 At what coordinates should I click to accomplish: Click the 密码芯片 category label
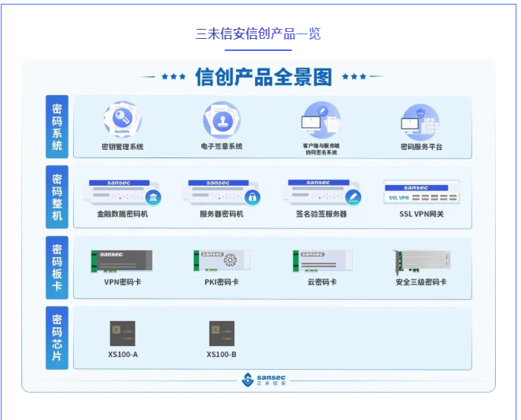pyautogui.click(x=57, y=337)
